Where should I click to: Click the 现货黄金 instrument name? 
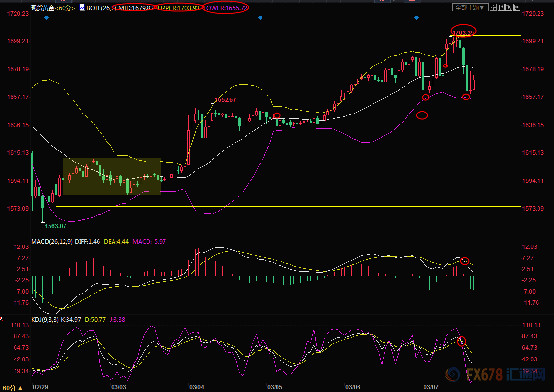(x=42, y=8)
